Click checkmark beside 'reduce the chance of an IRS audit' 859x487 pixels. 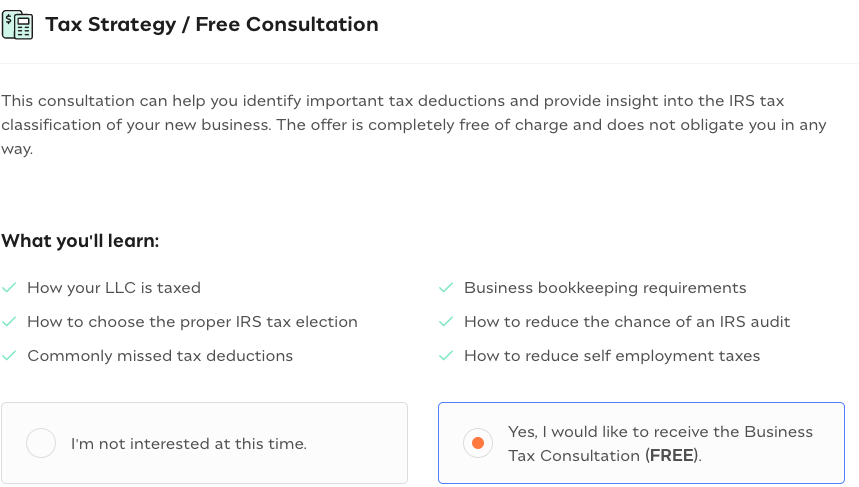pyautogui.click(x=446, y=322)
